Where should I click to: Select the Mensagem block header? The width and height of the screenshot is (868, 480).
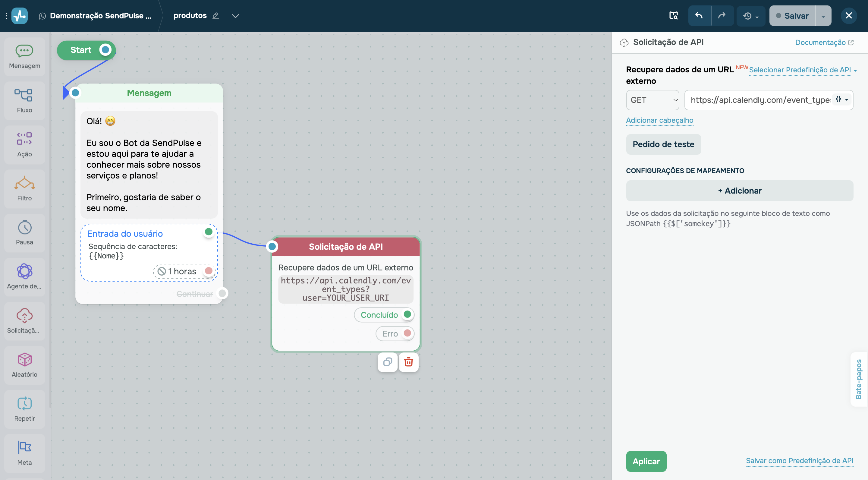click(149, 93)
